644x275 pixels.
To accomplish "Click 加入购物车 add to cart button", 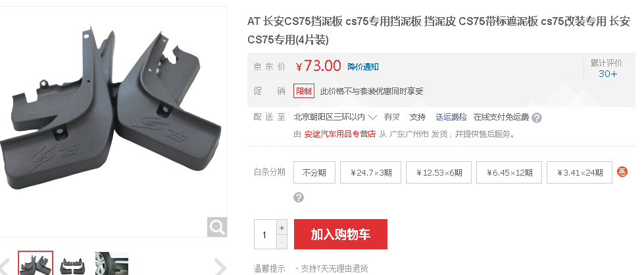I will tap(341, 234).
